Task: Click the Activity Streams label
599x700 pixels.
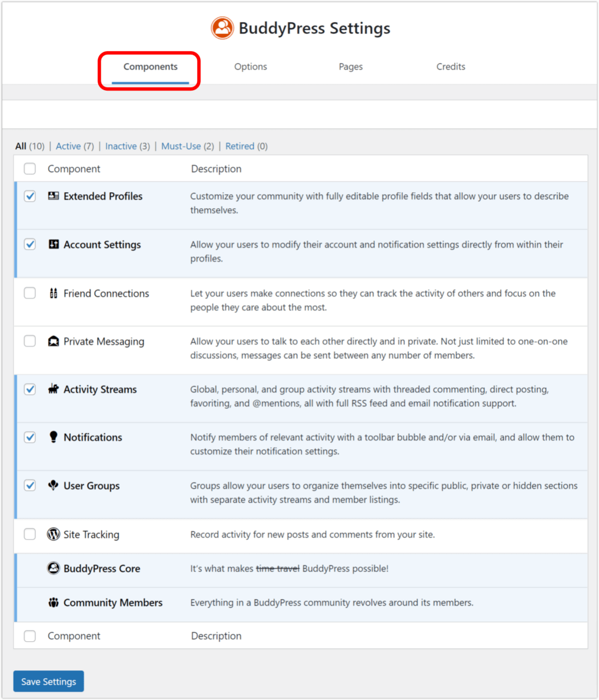Action: (100, 389)
